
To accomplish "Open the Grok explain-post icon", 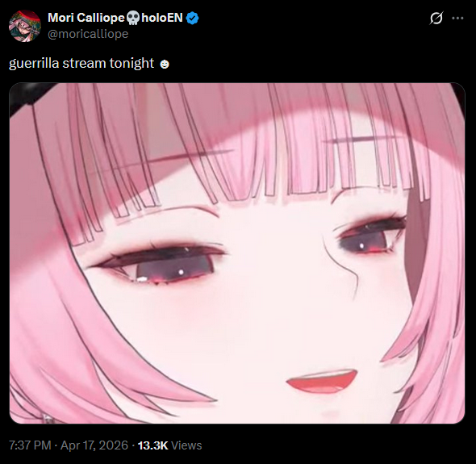I will coord(436,18).
